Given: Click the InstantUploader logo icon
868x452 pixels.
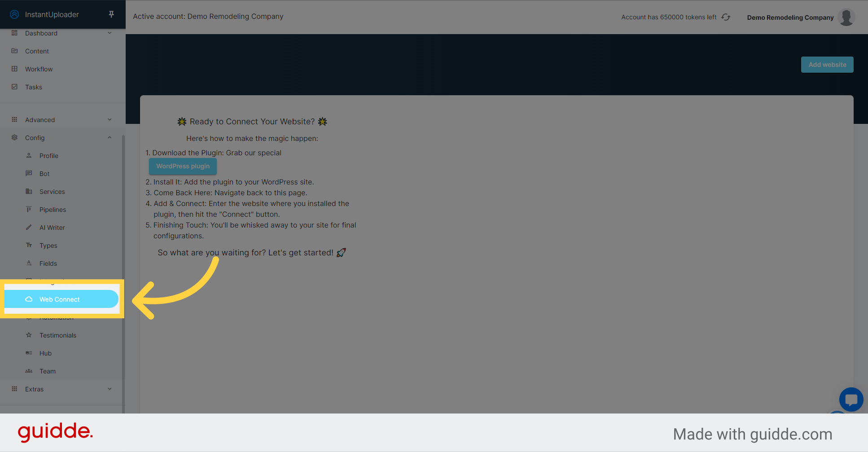Looking at the screenshot, I should coord(14,14).
